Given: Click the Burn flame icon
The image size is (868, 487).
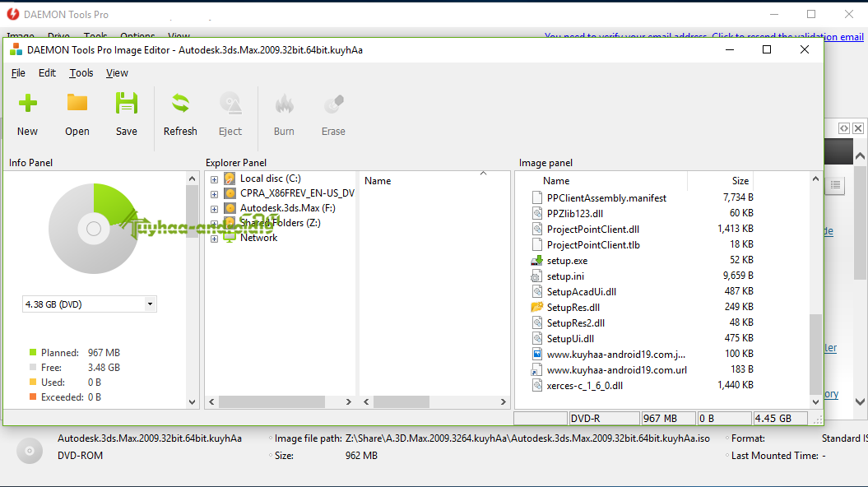Looking at the screenshot, I should (284, 104).
